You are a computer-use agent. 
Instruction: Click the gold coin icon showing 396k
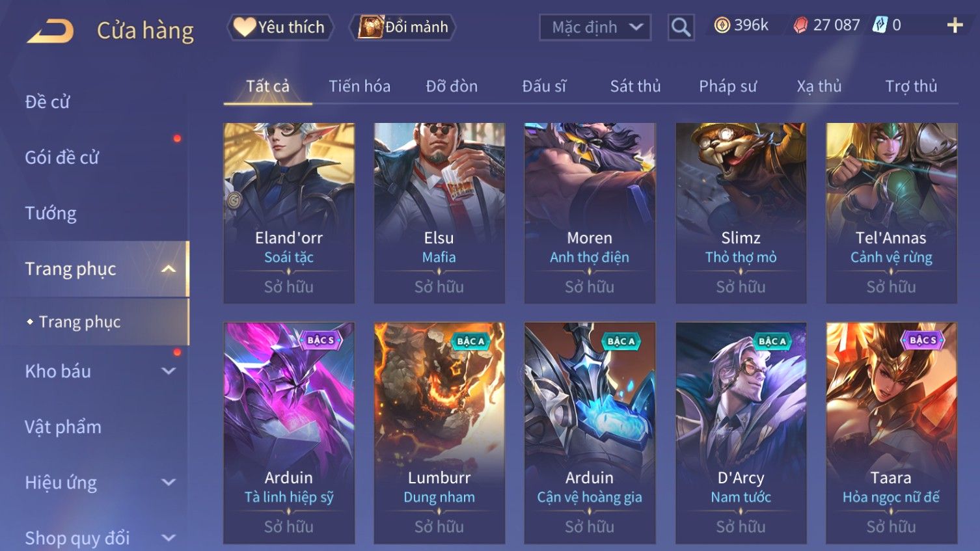coord(722,25)
